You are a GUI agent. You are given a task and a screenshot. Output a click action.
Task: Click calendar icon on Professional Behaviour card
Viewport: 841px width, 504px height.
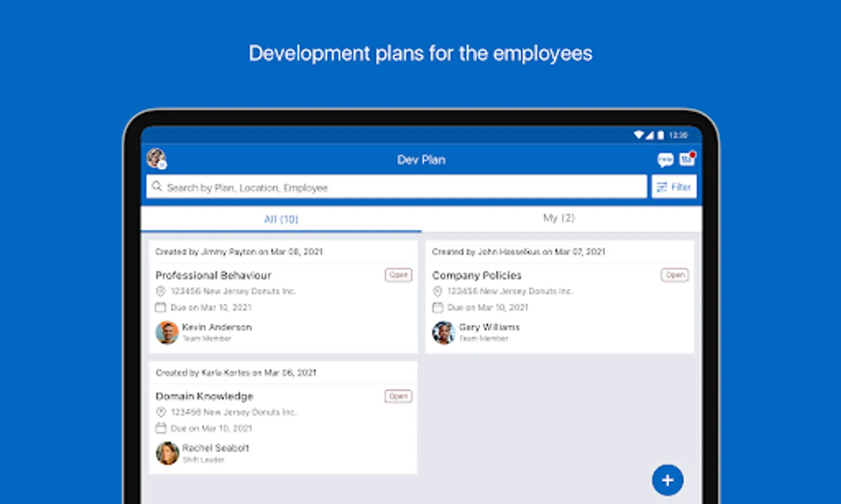pos(161,307)
